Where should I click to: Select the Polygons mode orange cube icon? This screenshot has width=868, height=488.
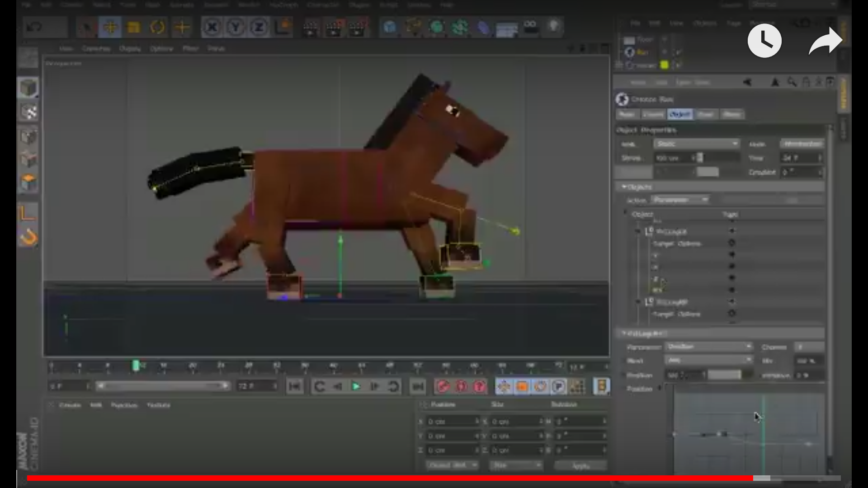(x=28, y=183)
